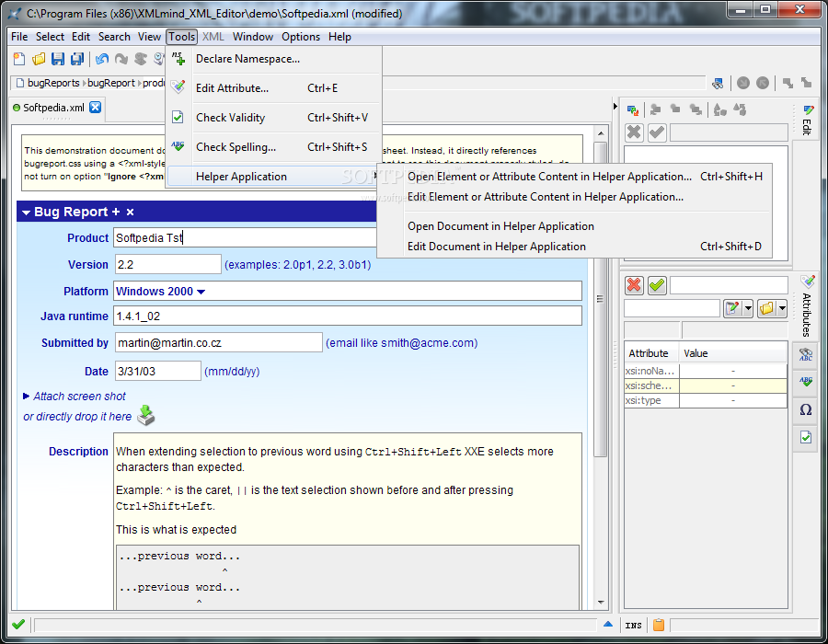Viewport: 828px width, 644px height.
Task: Click the clipboard icon in status bar
Action: tap(659, 625)
